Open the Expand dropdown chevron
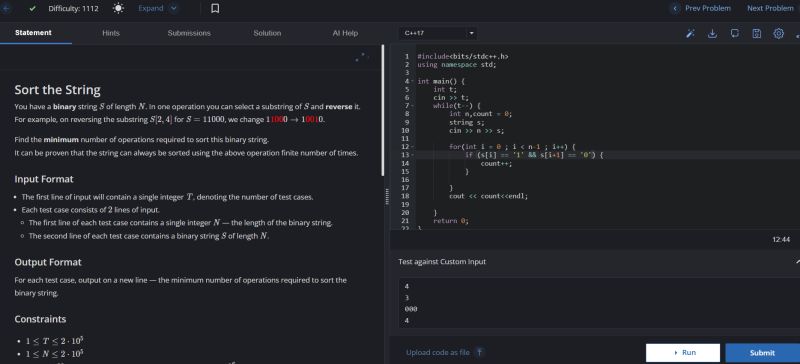 [x=173, y=8]
